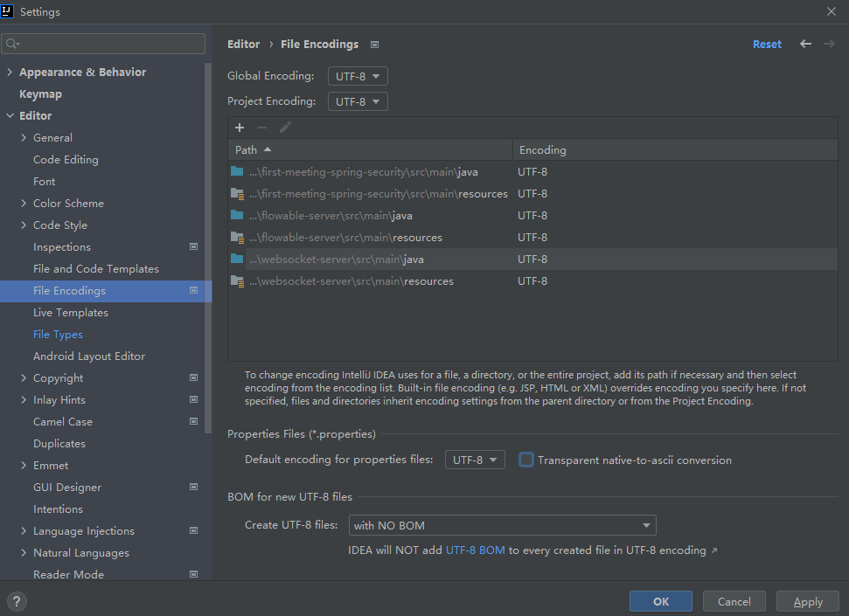Click the Edit pencil icon
The height and width of the screenshot is (616, 849).
tap(285, 128)
